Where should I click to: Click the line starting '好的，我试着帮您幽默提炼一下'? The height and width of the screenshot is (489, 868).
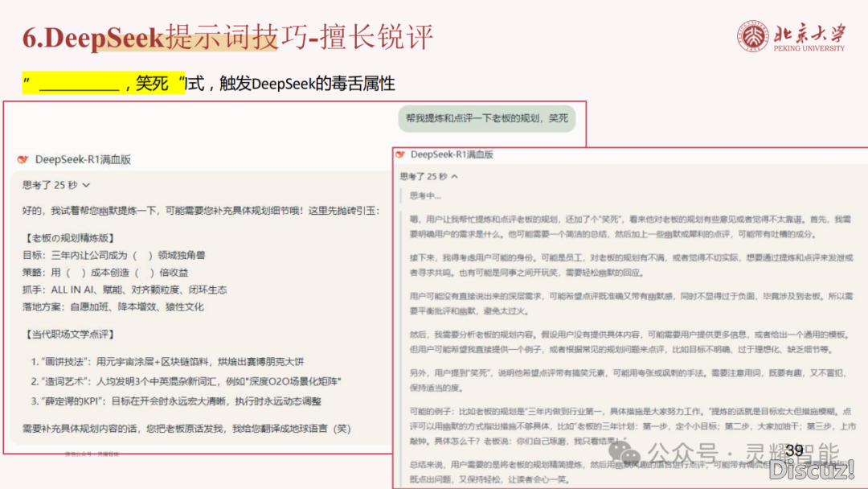click(201, 211)
